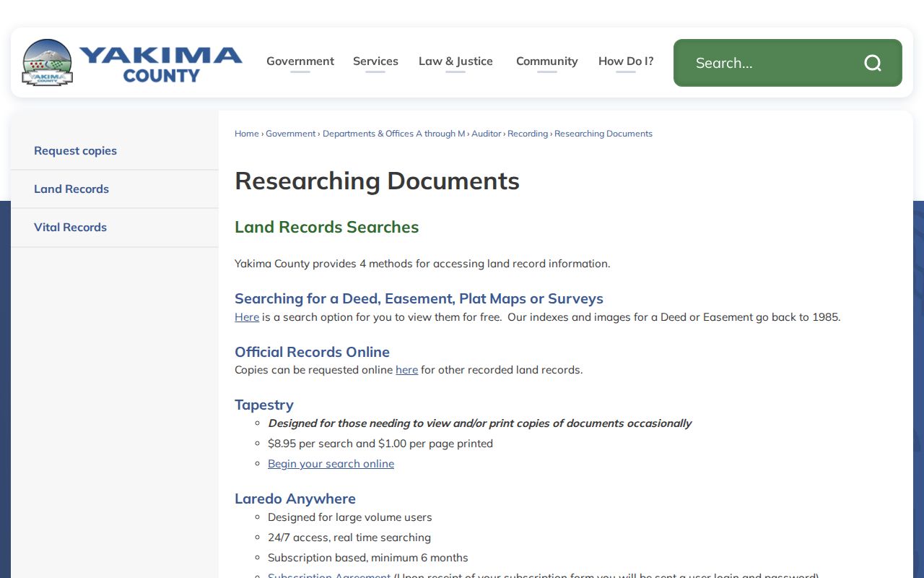Click 'Searching for a Deed, Easement' heading
This screenshot has height=578, width=924.
click(419, 299)
